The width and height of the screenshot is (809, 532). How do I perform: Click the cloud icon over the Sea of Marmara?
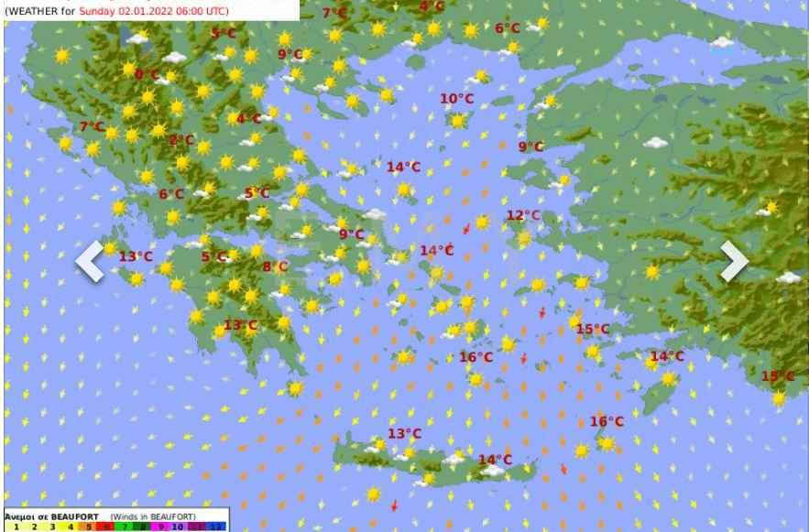(722, 42)
